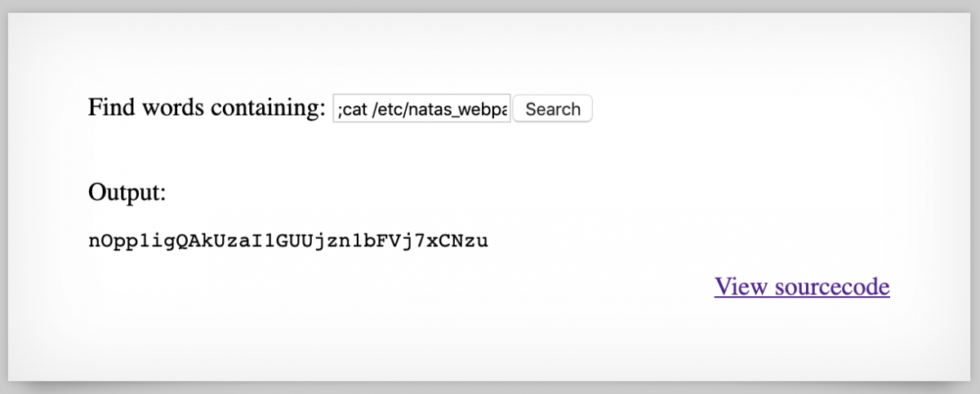The height and width of the screenshot is (394, 980).
Task: Open the View sourcecode link
Action: coord(801,286)
